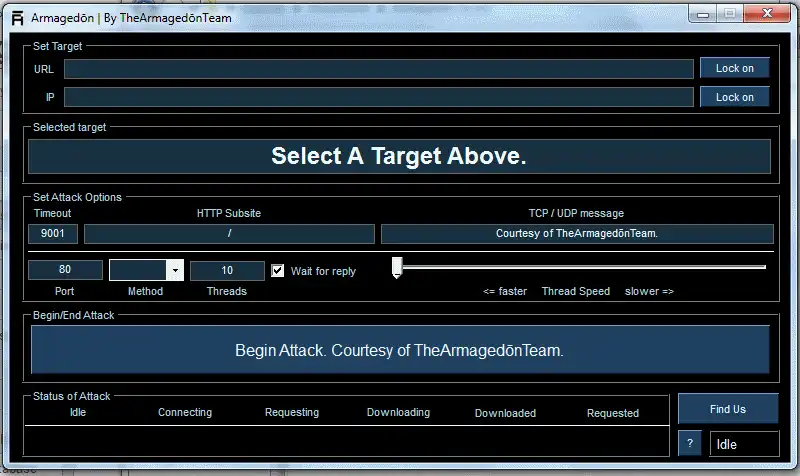Image resolution: width=800 pixels, height=476 pixels.
Task: Click the TCP / UDP message field
Action: [x=577, y=234]
